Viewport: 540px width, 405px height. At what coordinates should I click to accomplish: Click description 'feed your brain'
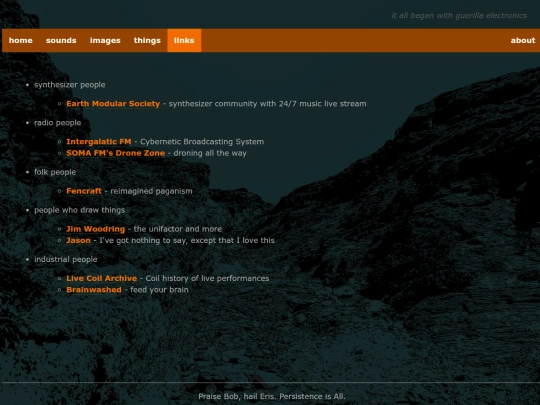(159, 290)
